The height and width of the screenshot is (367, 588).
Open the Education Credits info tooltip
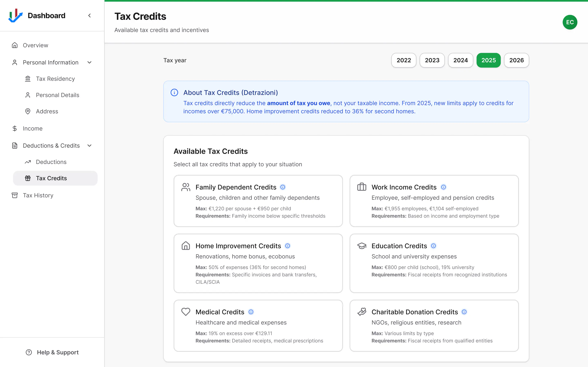(434, 246)
